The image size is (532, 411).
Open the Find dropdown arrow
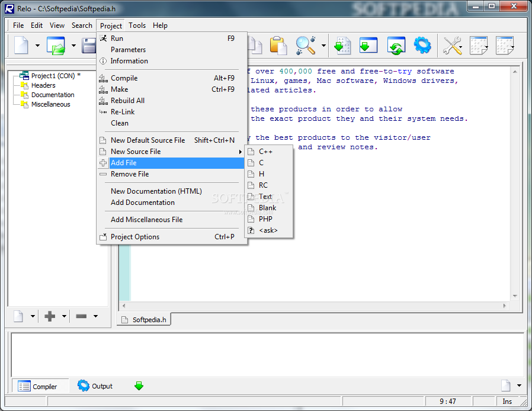323,46
